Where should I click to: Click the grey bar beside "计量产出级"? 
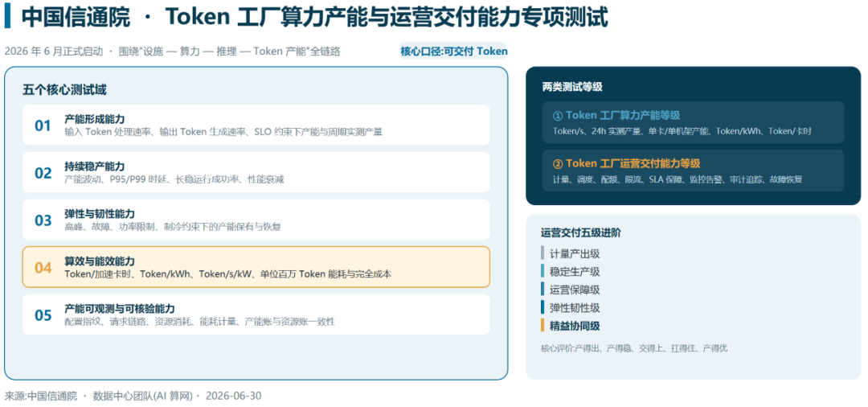tap(542, 253)
